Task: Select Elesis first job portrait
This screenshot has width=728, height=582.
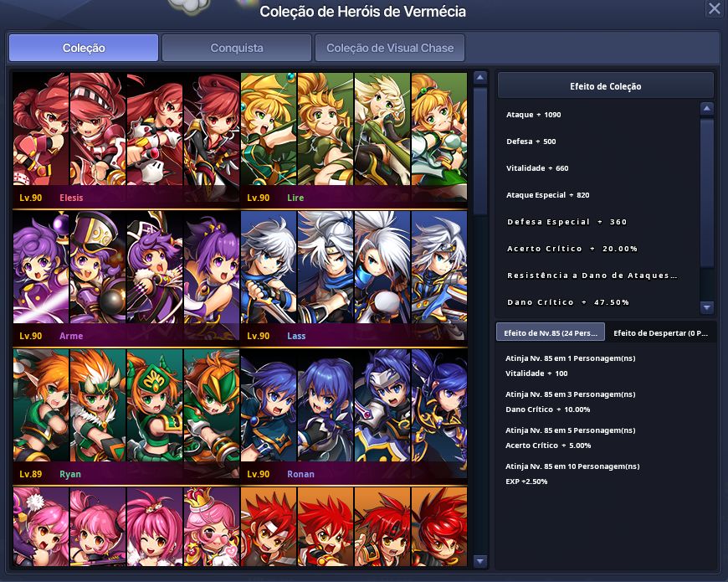Action: [41, 129]
